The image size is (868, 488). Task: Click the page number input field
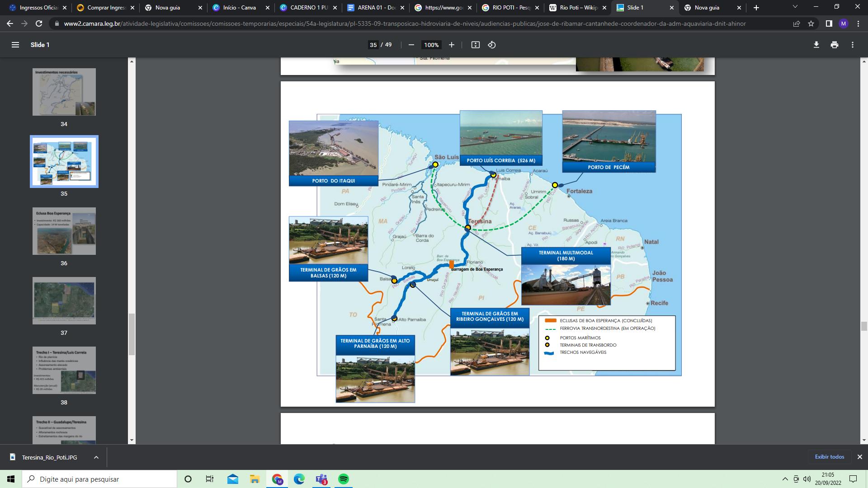click(373, 45)
